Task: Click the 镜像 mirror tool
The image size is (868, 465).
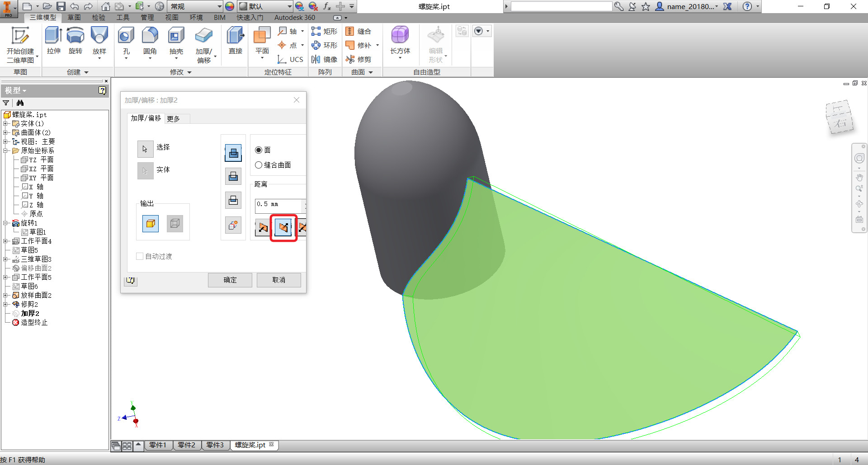Action: tap(325, 59)
